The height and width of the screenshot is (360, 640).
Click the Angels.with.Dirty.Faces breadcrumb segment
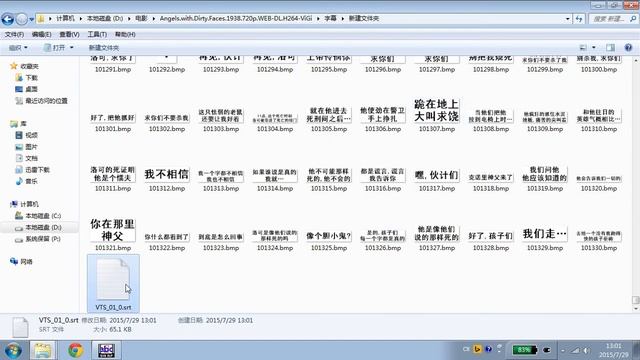236,19
